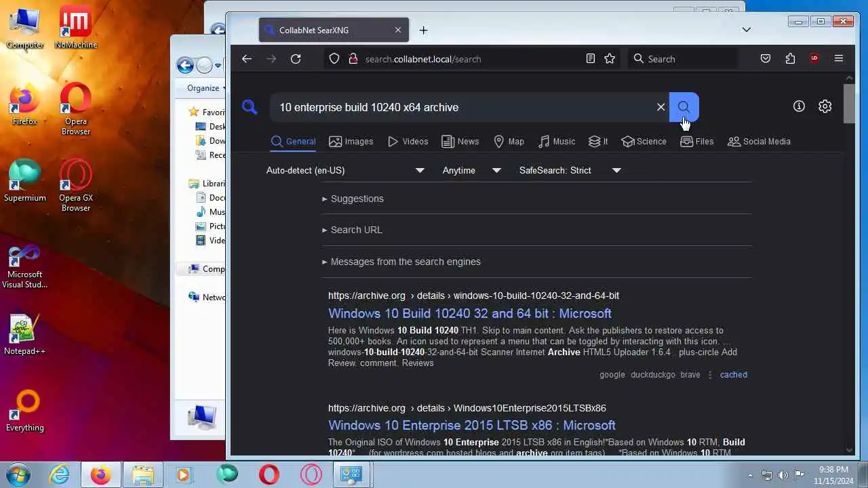The image size is (868, 488).
Task: Open a new tab with the plus button
Action: pyautogui.click(x=423, y=30)
